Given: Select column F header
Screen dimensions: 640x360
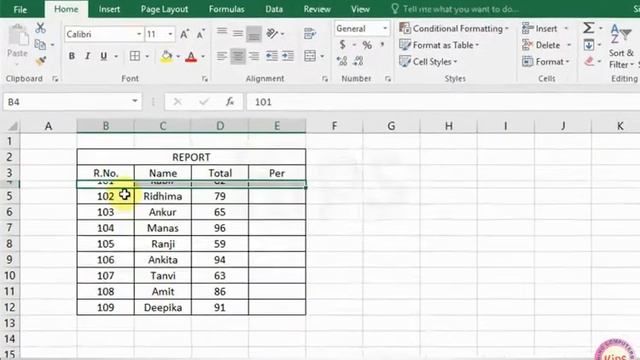Looking at the screenshot, I should click(x=334, y=126).
